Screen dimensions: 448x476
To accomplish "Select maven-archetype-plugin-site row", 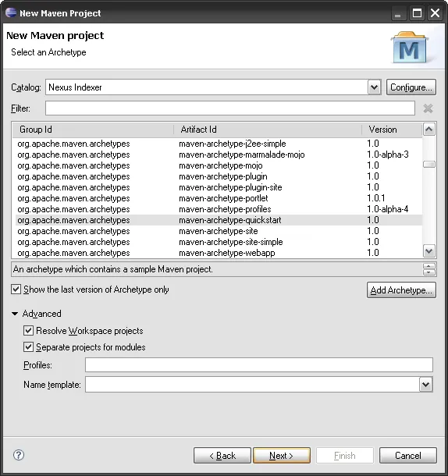I will pyautogui.click(x=218, y=187).
